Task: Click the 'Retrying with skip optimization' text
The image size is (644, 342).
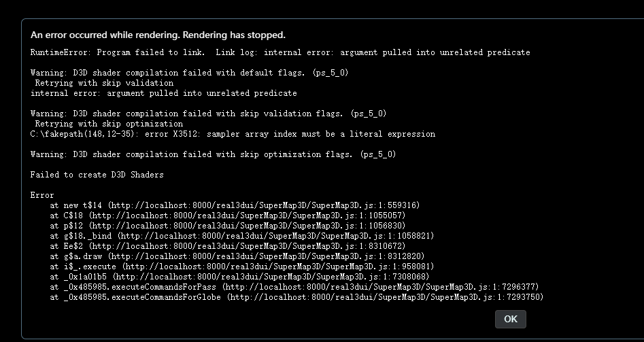Action: 109,124
